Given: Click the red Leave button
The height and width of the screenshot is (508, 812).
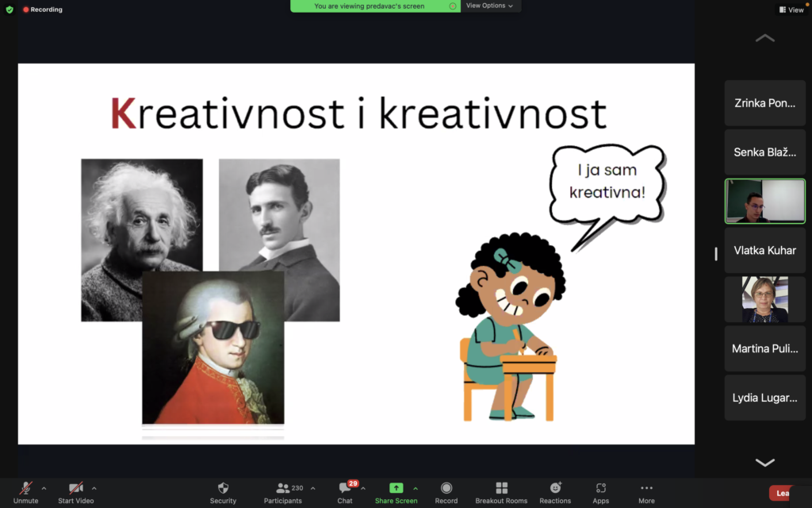Looking at the screenshot, I should (x=782, y=493).
